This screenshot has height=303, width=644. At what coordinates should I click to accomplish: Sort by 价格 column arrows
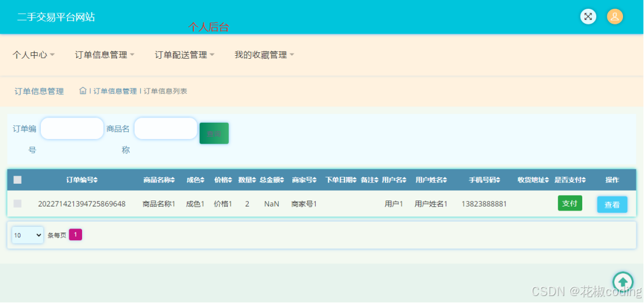point(230,180)
